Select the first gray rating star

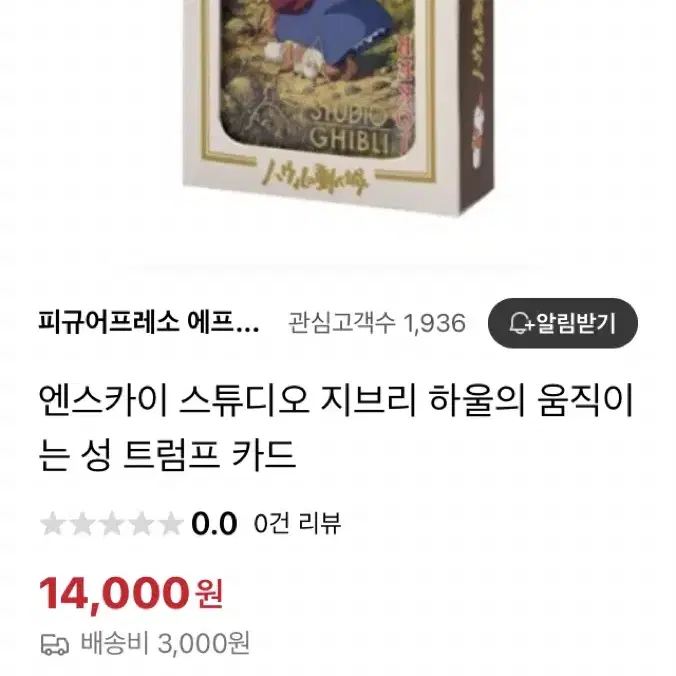tap(53, 523)
